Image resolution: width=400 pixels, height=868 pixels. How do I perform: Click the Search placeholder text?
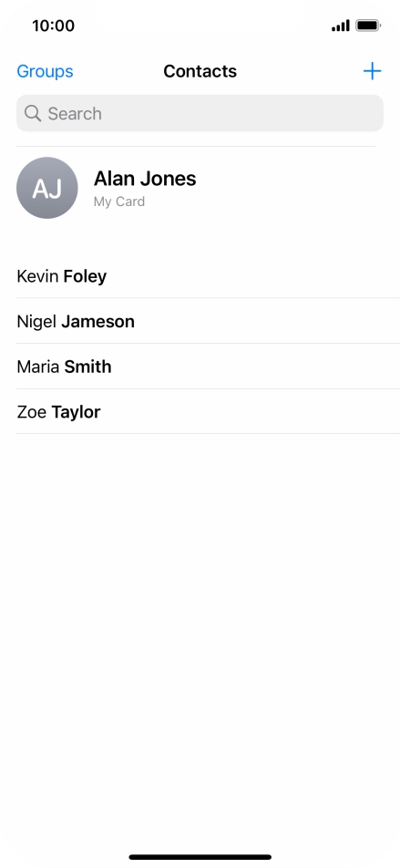[75, 113]
